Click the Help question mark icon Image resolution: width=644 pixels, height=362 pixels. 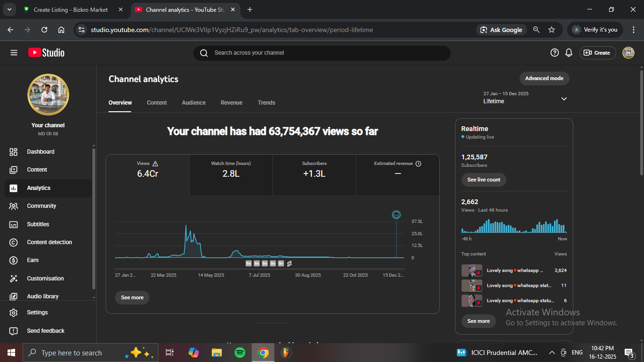pyautogui.click(x=554, y=53)
